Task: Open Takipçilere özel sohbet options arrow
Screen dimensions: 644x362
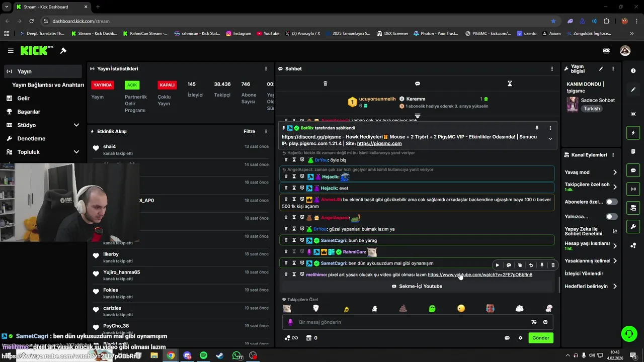Action: pyautogui.click(x=615, y=187)
